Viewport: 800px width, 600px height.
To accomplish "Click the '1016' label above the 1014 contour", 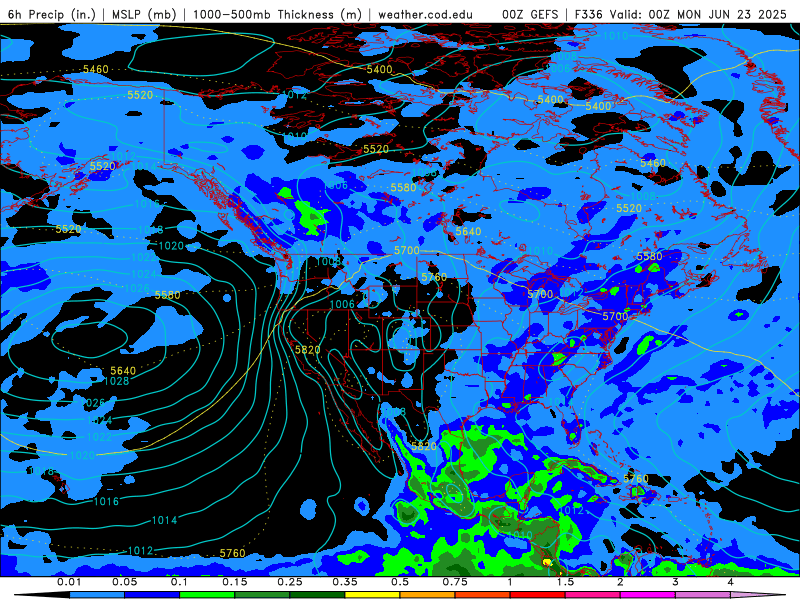I will (107, 502).
